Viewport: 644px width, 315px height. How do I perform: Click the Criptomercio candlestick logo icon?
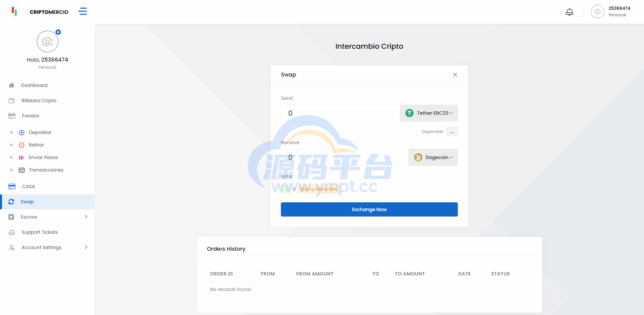(x=14, y=12)
